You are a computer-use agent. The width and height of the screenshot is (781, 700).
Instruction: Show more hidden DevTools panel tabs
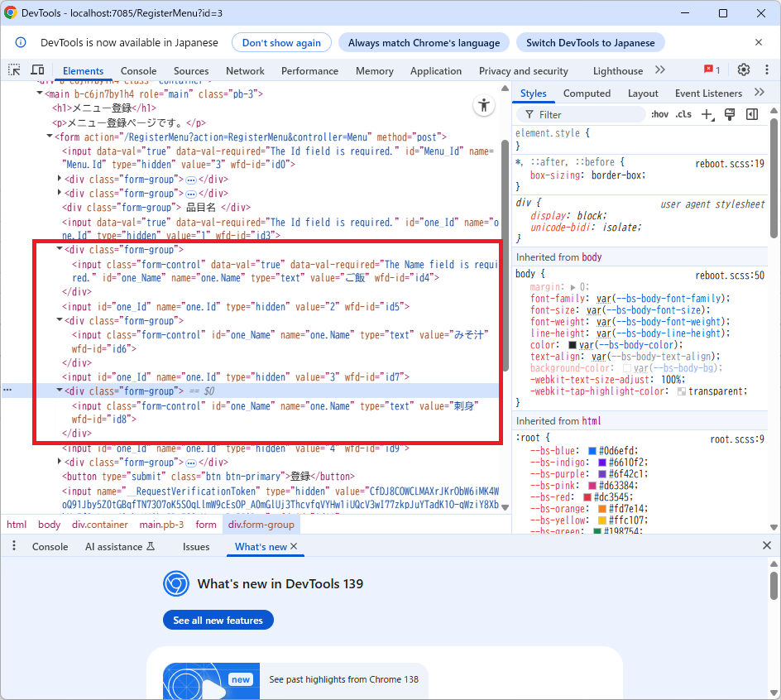[x=659, y=70]
